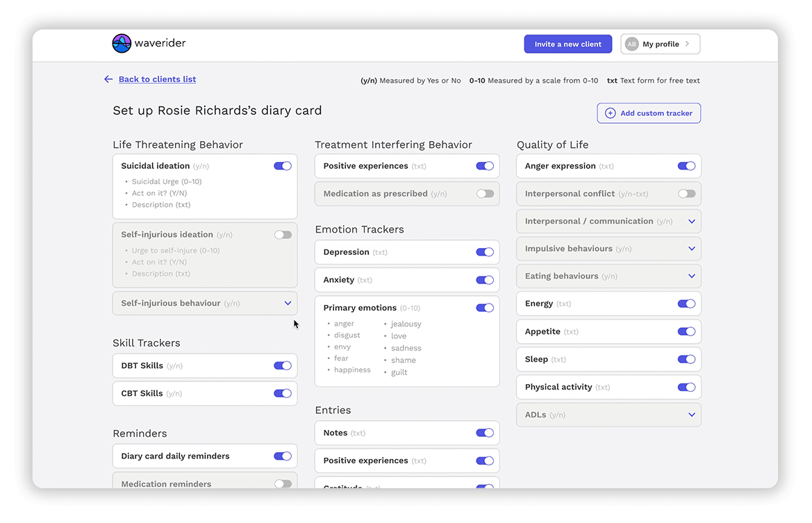Toggle Primary emotions tracker

[485, 308]
